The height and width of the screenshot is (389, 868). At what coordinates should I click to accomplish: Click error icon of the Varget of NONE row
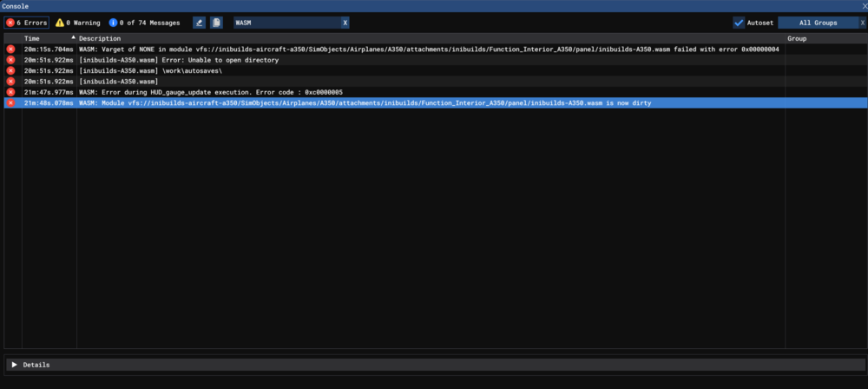[11, 49]
